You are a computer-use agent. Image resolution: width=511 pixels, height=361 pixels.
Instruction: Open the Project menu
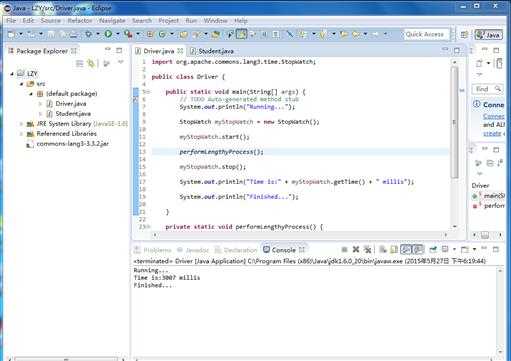click(x=169, y=21)
